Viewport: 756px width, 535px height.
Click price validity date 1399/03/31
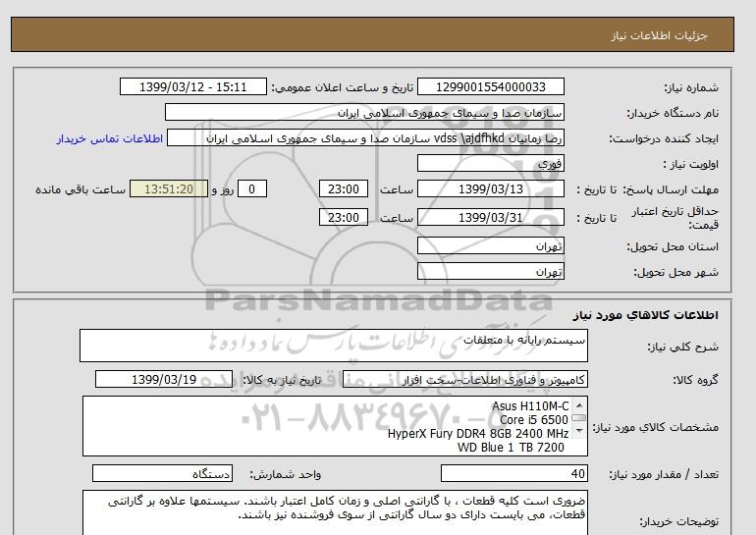[490, 218]
